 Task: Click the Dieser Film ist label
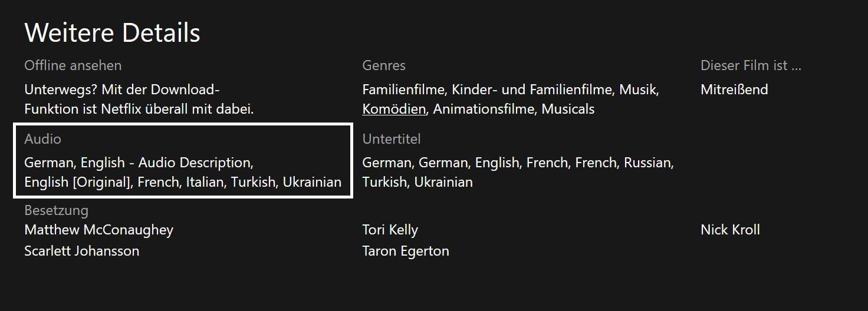(x=751, y=65)
